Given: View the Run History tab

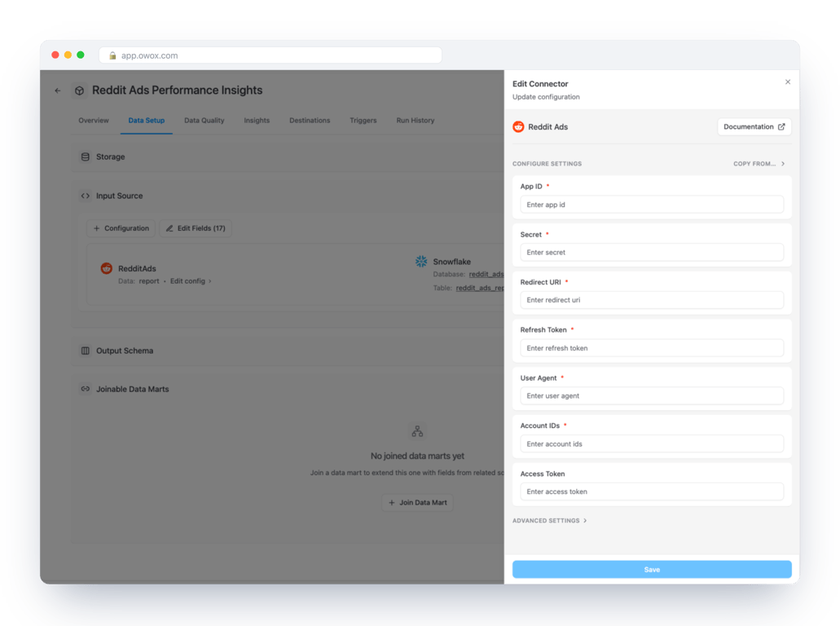Looking at the screenshot, I should (416, 121).
